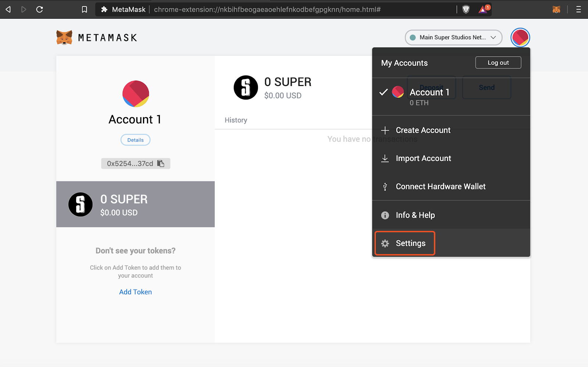Choose Import Account menu item
588x367 pixels.
coord(423,158)
